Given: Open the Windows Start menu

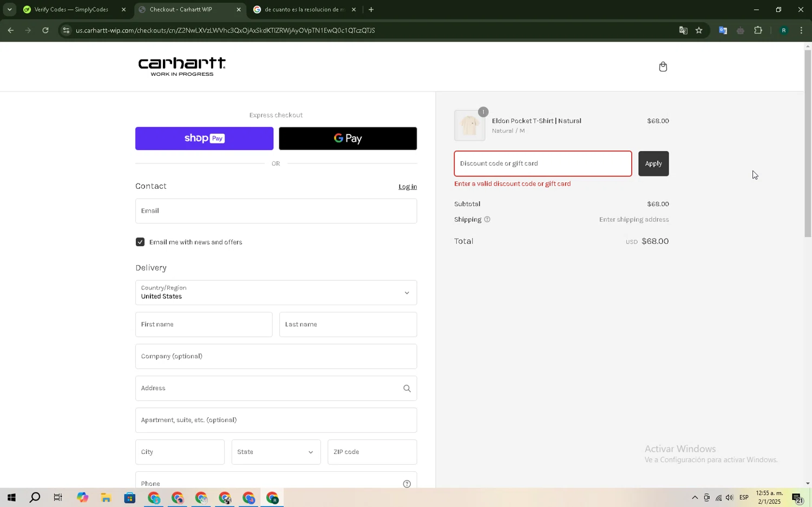Looking at the screenshot, I should point(11,497).
